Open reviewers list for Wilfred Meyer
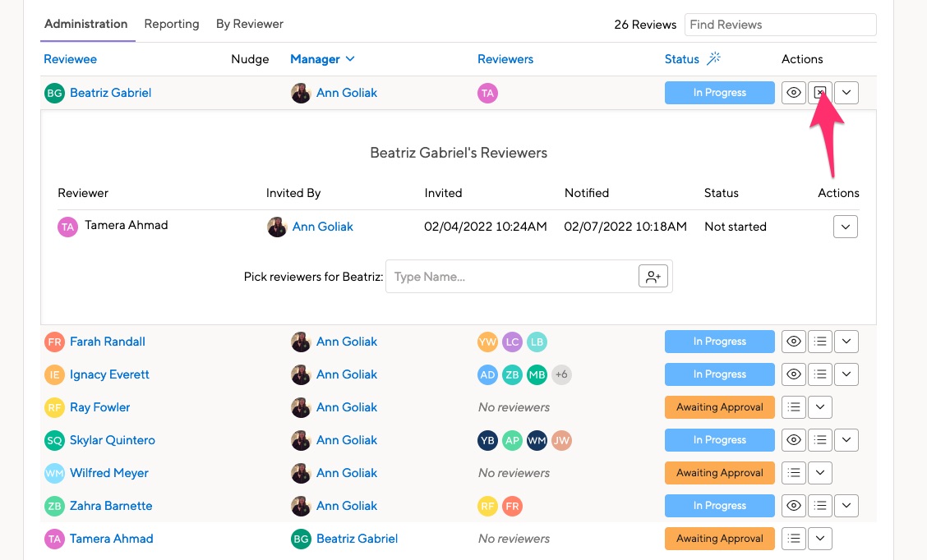Screen dimensions: 927x560 point(793,473)
